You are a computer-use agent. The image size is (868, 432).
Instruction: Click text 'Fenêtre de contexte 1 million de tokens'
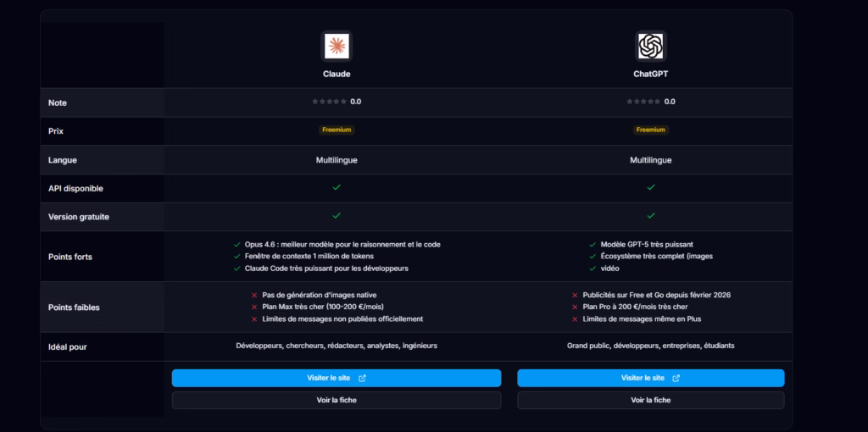pos(309,256)
